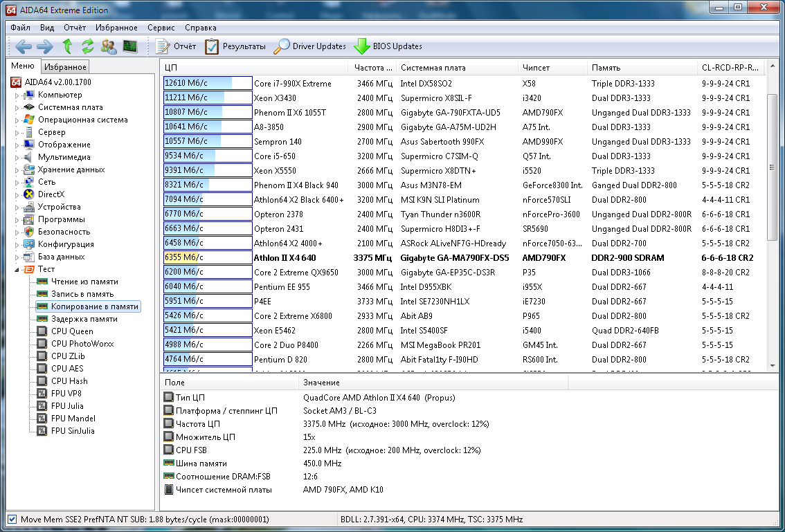
Task: Select FPU Julia benchmark
Action: (67, 406)
